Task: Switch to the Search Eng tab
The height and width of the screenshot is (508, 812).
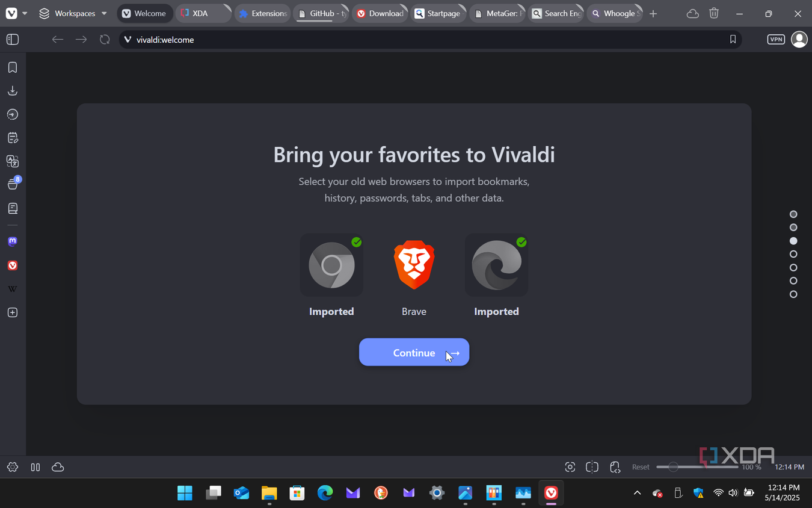Action: [x=557, y=13]
